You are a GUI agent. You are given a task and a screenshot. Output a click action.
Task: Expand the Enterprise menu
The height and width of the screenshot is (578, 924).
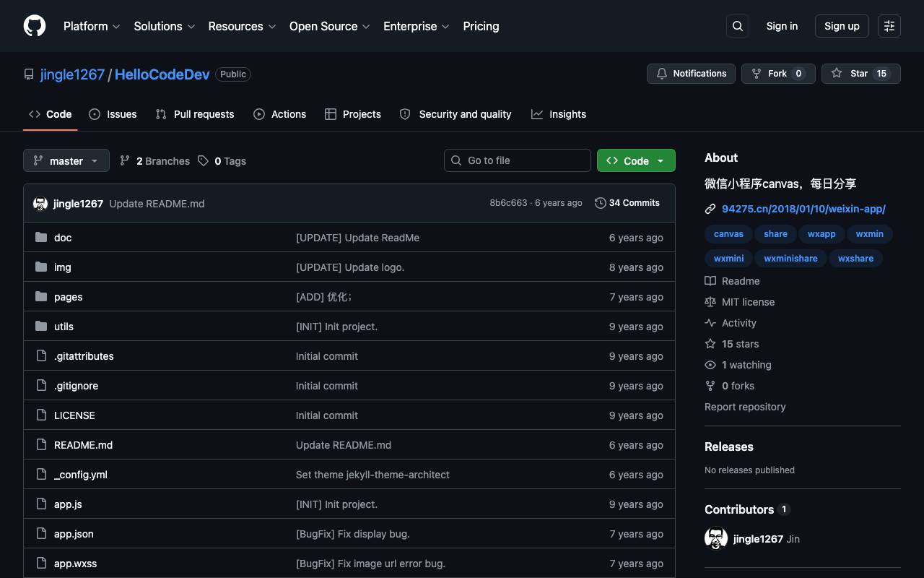pos(417,26)
